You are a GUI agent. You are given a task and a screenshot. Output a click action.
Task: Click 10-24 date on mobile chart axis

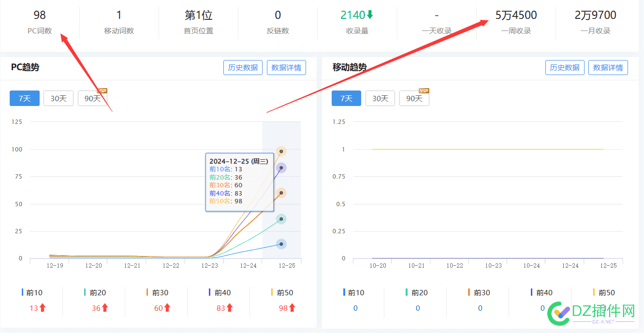[x=531, y=265]
